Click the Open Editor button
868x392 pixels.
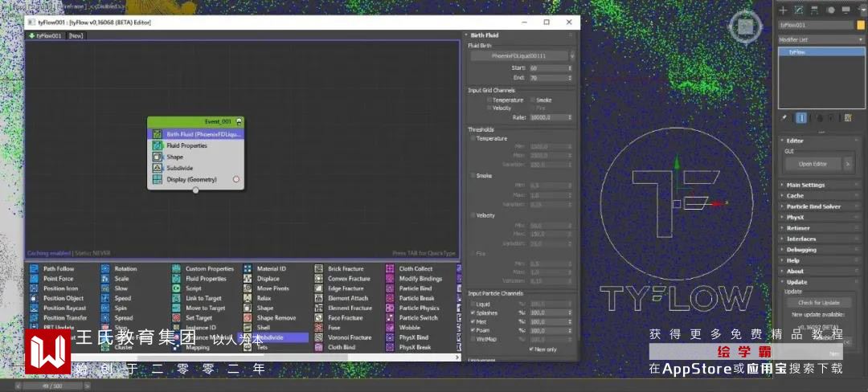(812, 164)
